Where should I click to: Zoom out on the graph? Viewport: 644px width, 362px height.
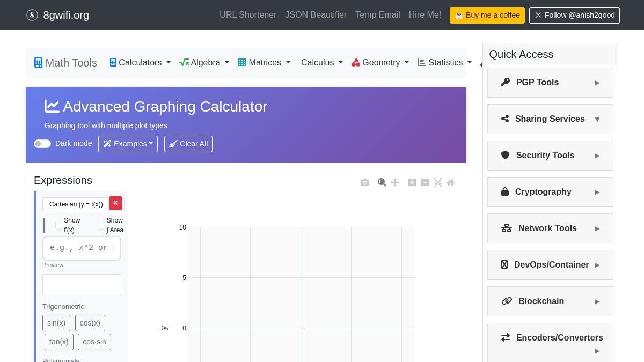tap(425, 182)
